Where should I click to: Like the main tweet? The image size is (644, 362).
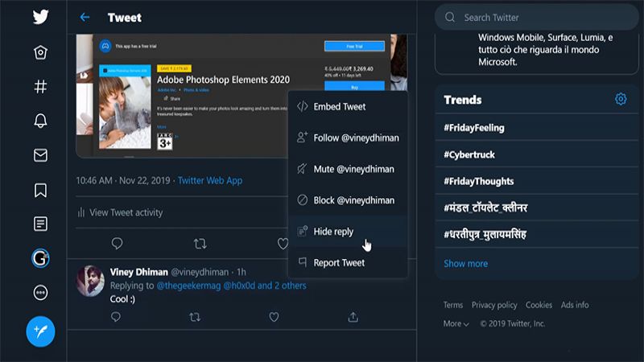click(283, 244)
